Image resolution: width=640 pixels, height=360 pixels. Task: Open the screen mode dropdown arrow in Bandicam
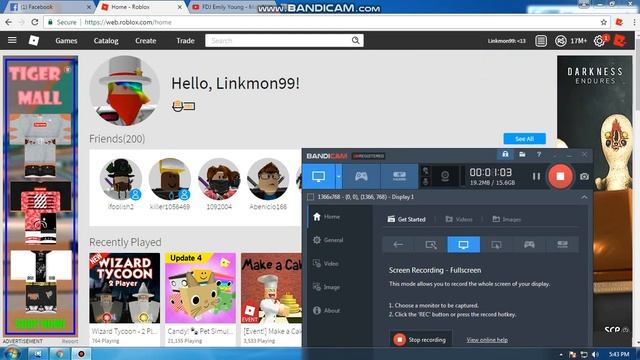tap(338, 176)
